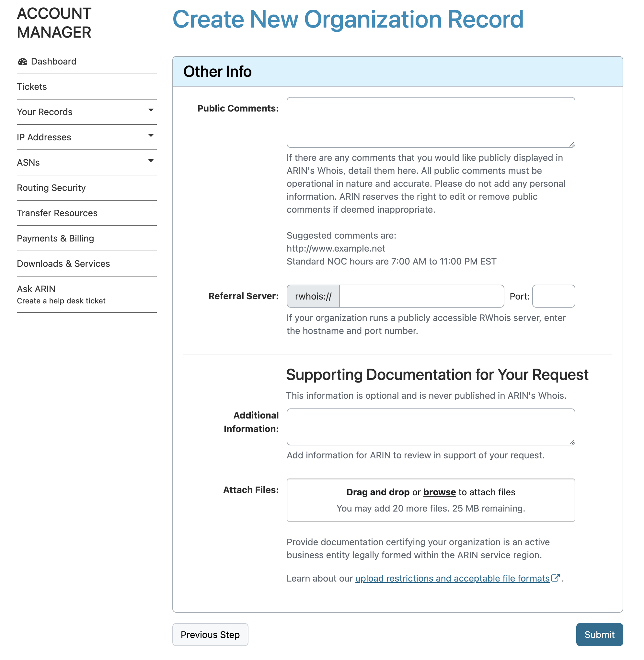Click Port number input field

[553, 296]
